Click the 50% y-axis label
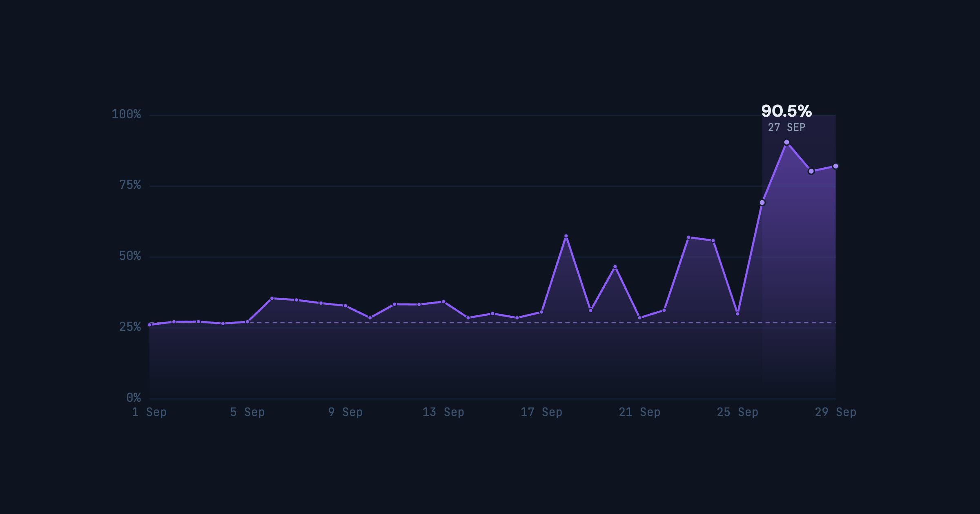Screen dimensions: 980x514 130,256
